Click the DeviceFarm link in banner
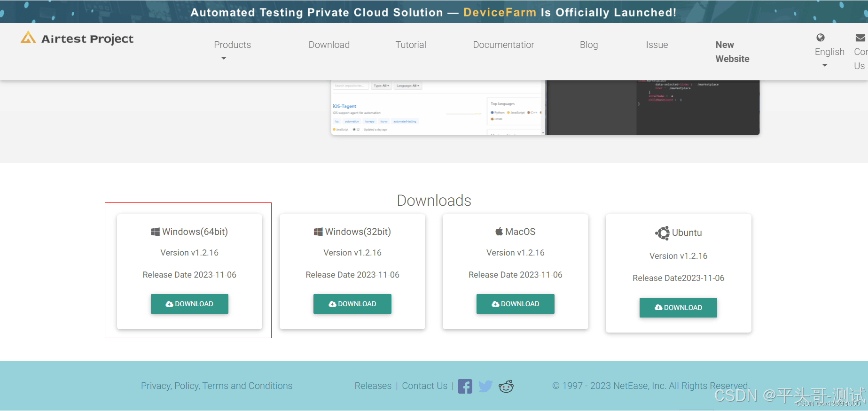Screen dimensions: 868x411 coord(500,12)
